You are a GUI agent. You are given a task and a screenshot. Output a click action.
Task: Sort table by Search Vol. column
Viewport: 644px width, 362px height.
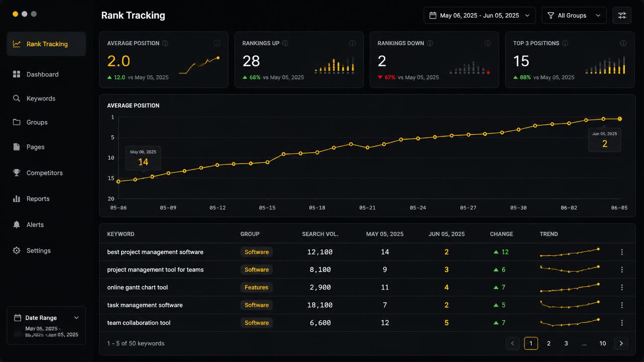click(320, 234)
